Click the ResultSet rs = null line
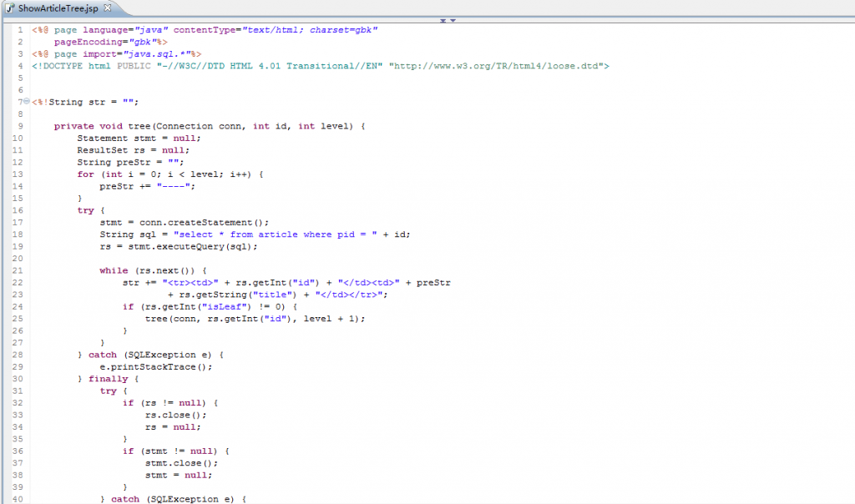 point(134,150)
